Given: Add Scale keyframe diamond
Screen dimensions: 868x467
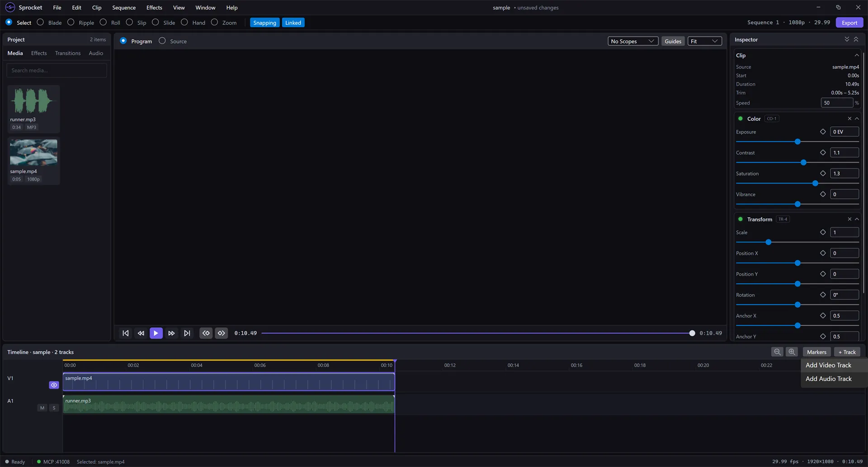Looking at the screenshot, I should pos(823,232).
